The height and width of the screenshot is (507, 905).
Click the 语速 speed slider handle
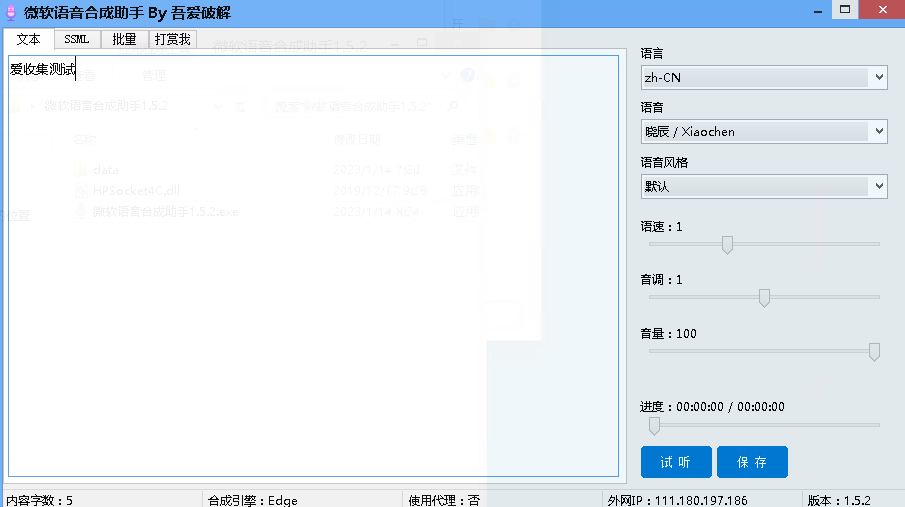click(x=727, y=244)
